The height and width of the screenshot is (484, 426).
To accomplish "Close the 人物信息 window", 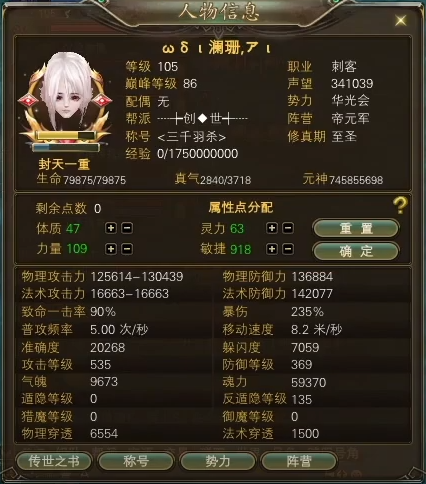I will (400, 21).
